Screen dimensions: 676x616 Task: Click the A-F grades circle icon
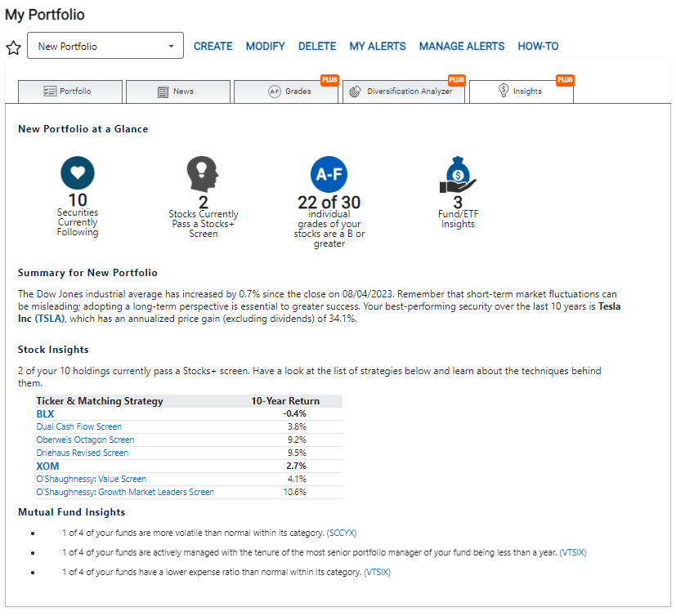coord(329,173)
